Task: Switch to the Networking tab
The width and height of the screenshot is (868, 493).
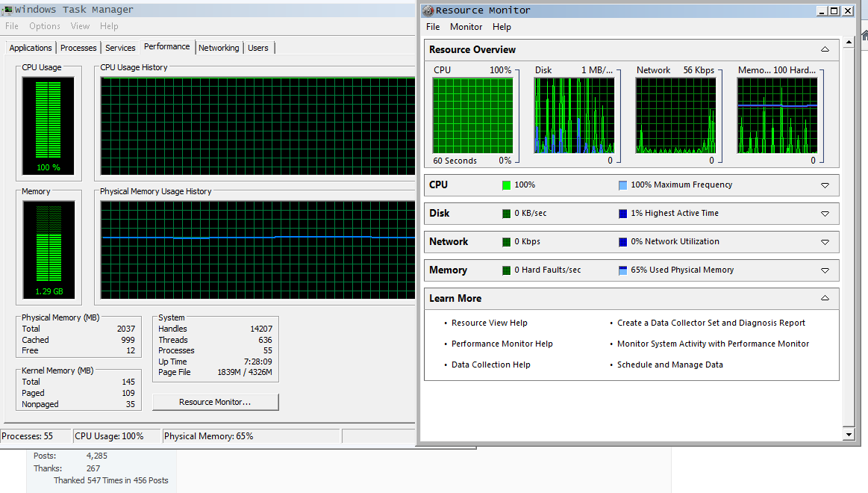Action: pyautogui.click(x=219, y=48)
